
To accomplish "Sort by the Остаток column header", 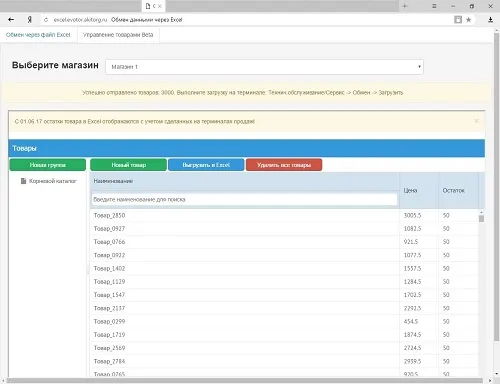I will click(453, 190).
